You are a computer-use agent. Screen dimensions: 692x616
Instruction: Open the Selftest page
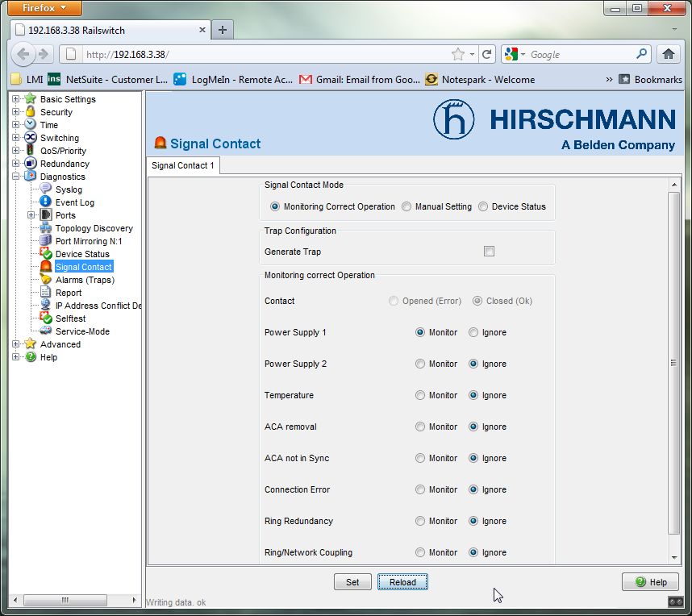click(69, 318)
